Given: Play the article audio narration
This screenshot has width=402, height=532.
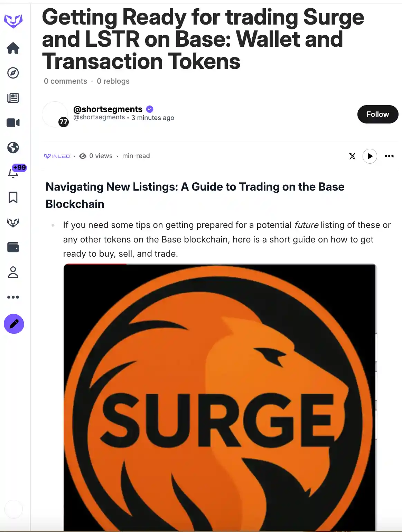Looking at the screenshot, I should 370,156.
